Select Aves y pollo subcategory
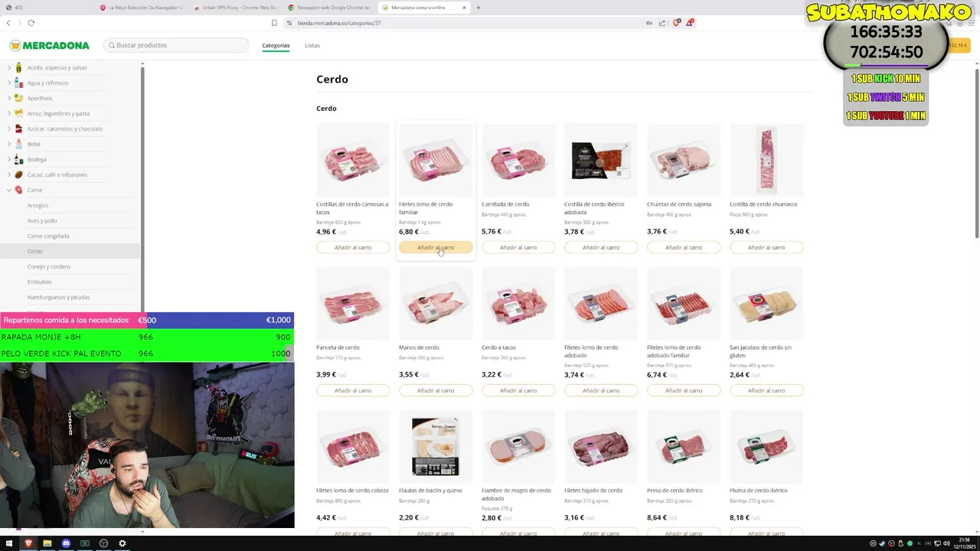 click(42, 220)
